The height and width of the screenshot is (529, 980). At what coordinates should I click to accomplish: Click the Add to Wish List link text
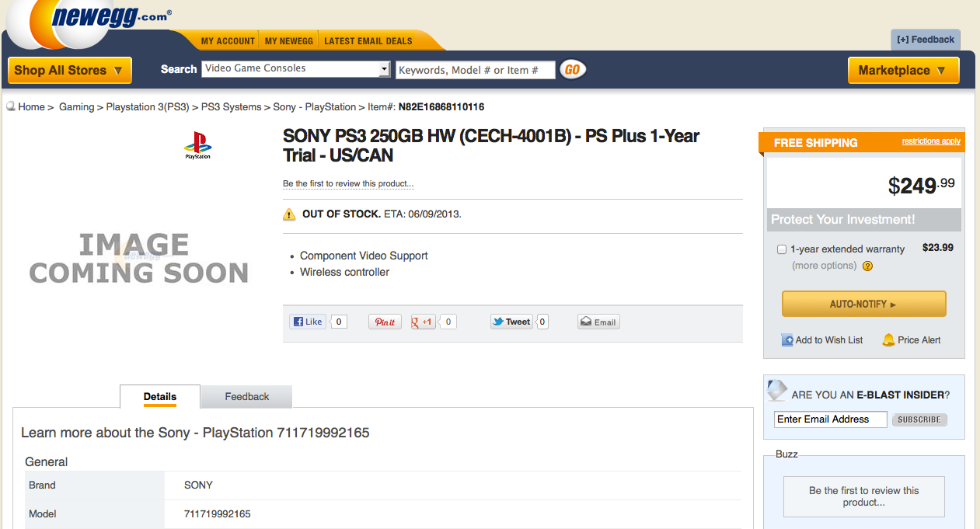click(829, 340)
